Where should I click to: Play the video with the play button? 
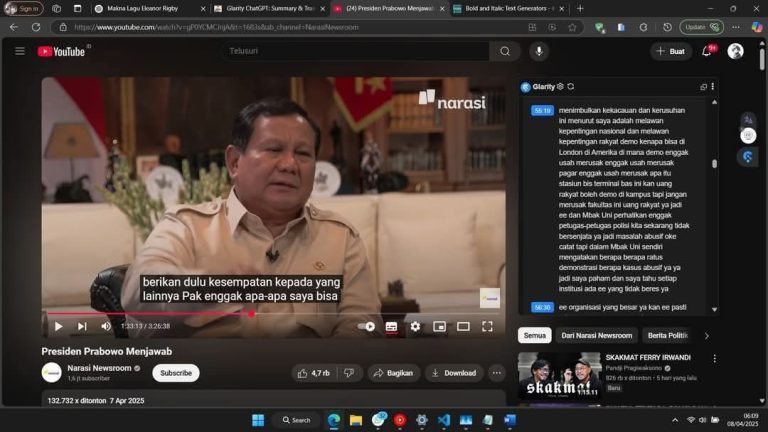pyautogui.click(x=58, y=326)
